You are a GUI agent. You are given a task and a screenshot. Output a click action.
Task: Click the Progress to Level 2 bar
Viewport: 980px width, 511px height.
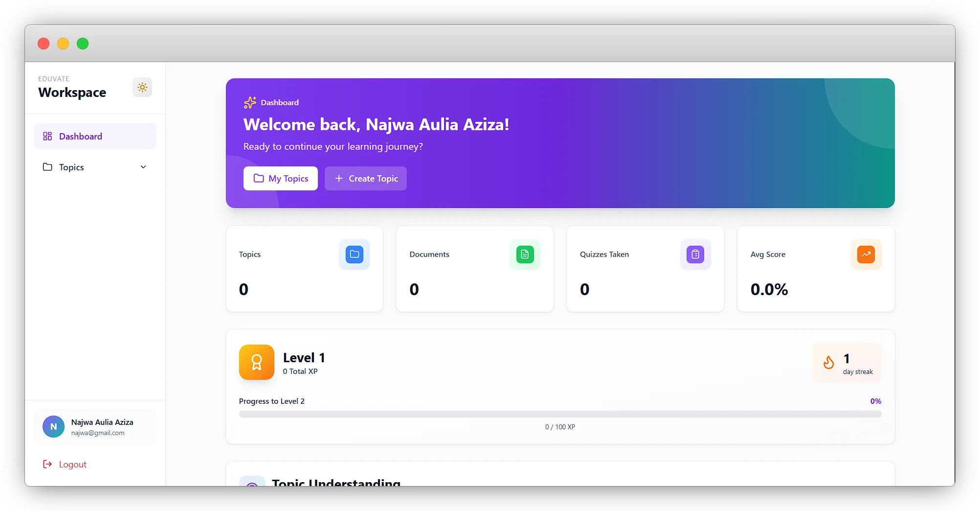[560, 414]
